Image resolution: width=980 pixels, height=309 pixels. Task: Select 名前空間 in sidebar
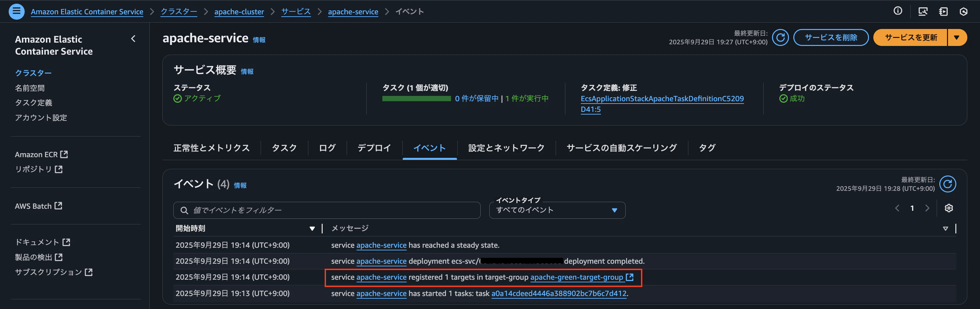(x=30, y=88)
